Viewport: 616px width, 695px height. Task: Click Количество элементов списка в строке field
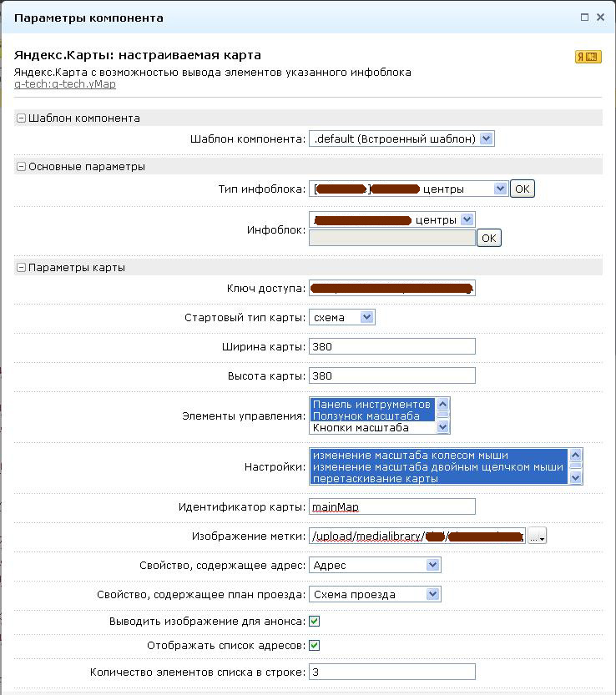click(392, 672)
